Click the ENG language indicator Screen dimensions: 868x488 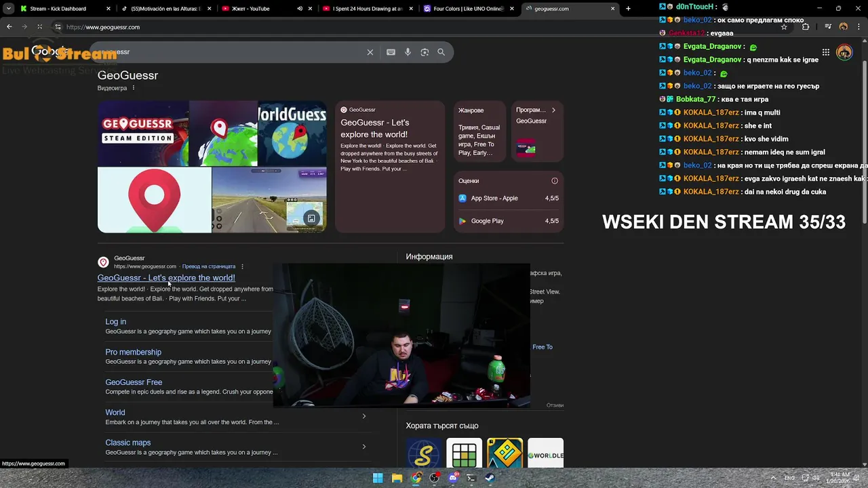click(x=789, y=478)
